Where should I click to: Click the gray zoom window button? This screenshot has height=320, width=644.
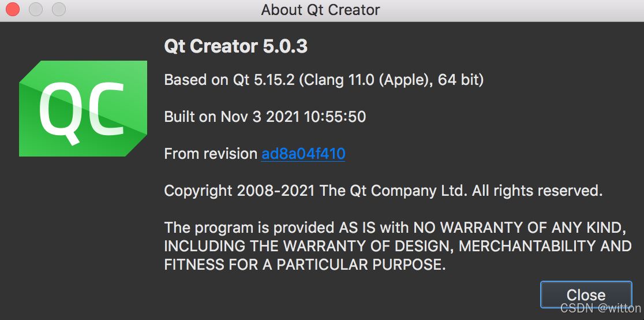pyautogui.click(x=59, y=10)
